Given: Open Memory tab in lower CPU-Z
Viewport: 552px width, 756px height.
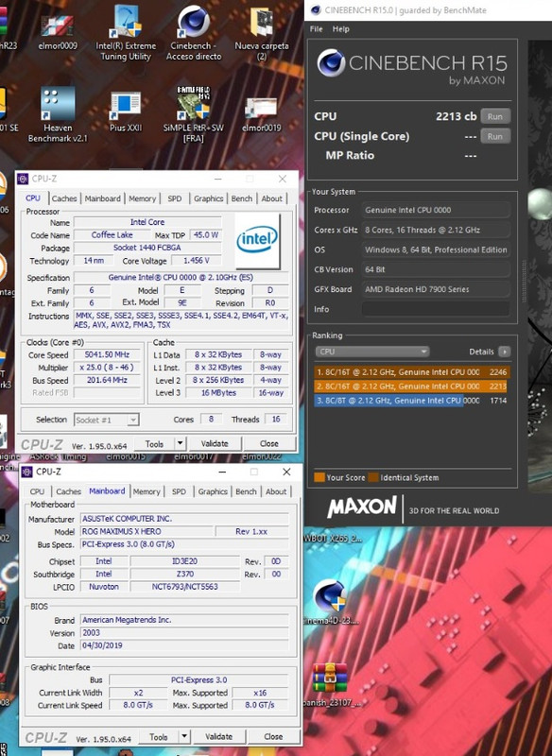Looking at the screenshot, I should [147, 491].
